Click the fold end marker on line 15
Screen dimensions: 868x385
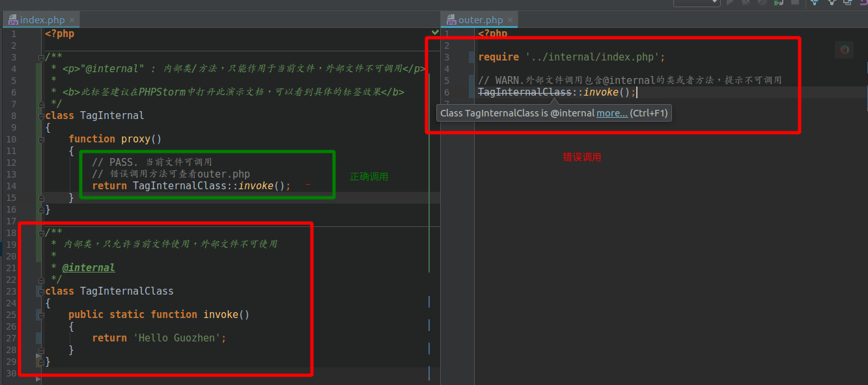tap(41, 198)
